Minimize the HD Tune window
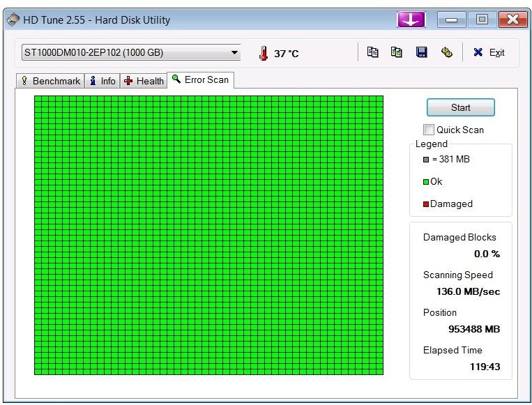Screen dimensions: 532x405 coord(451,20)
